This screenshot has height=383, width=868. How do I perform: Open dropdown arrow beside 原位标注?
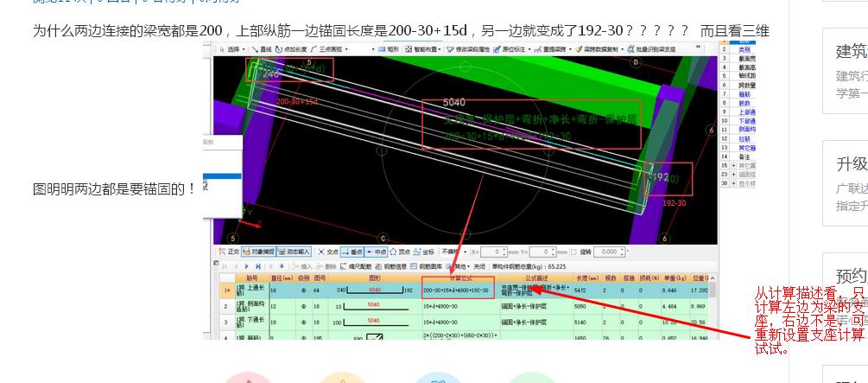tap(529, 48)
